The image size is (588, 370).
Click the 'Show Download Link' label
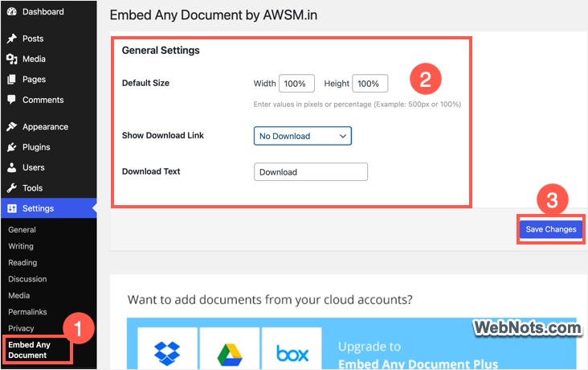pyautogui.click(x=163, y=135)
